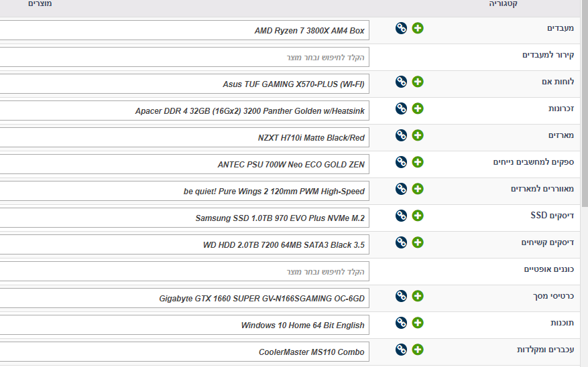Click the link icon in מעבדים row
The width and height of the screenshot is (588, 367).
point(401,28)
